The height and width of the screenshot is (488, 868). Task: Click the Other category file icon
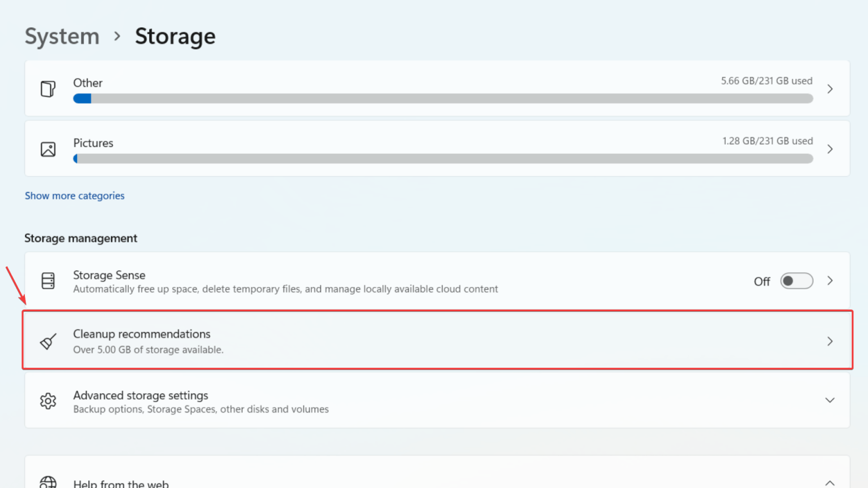(48, 89)
